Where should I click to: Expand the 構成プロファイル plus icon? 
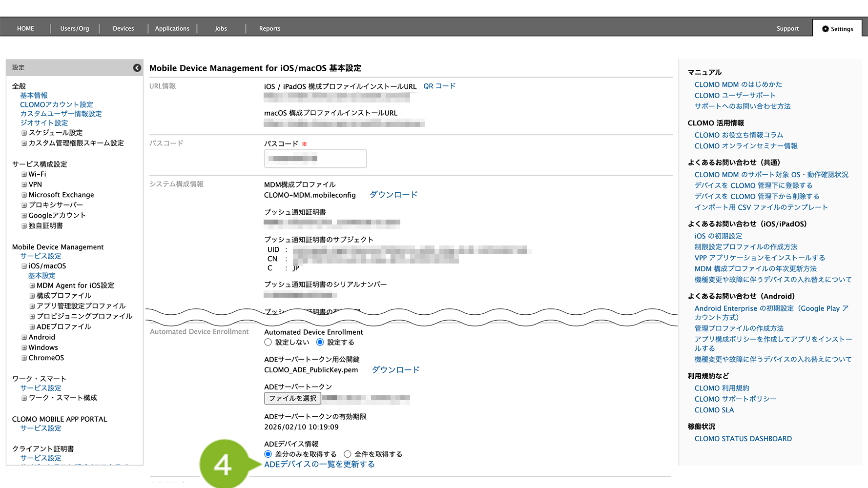32,296
